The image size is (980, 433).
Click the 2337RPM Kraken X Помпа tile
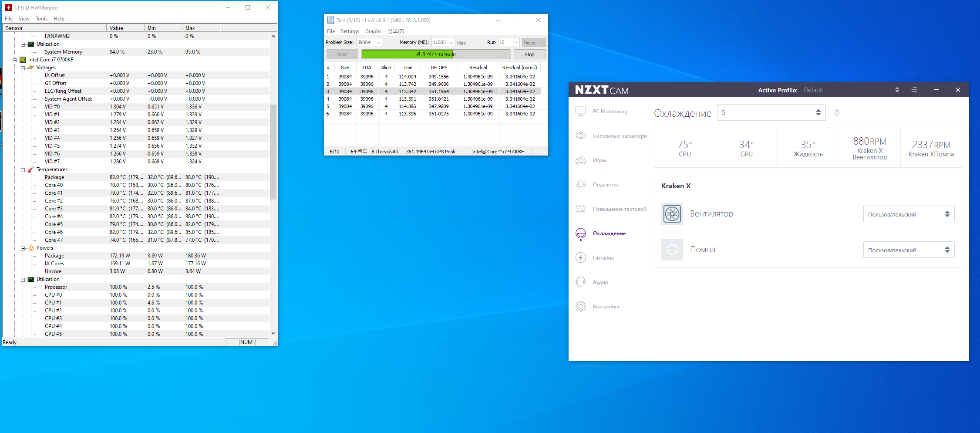931,148
